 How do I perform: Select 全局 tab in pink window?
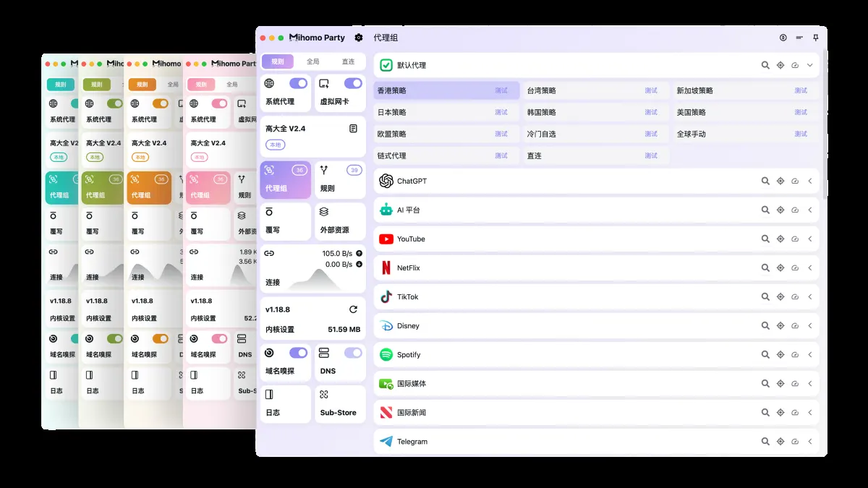[x=232, y=84]
